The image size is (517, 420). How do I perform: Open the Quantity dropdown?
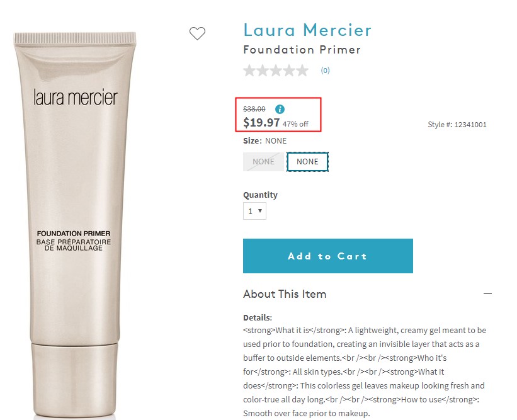pyautogui.click(x=254, y=211)
